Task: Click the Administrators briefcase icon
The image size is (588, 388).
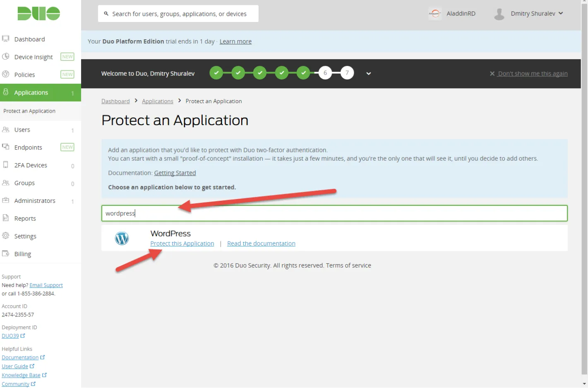Action: (6, 200)
